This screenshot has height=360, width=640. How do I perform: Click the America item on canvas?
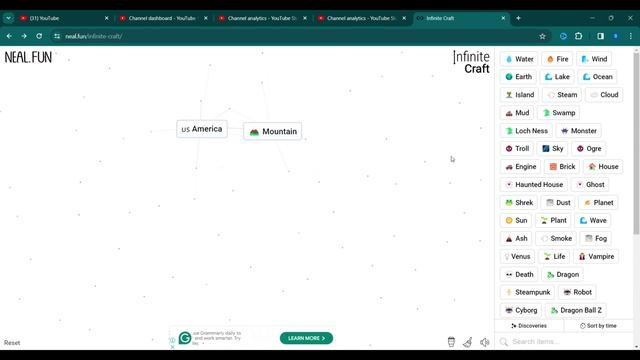coord(202,129)
